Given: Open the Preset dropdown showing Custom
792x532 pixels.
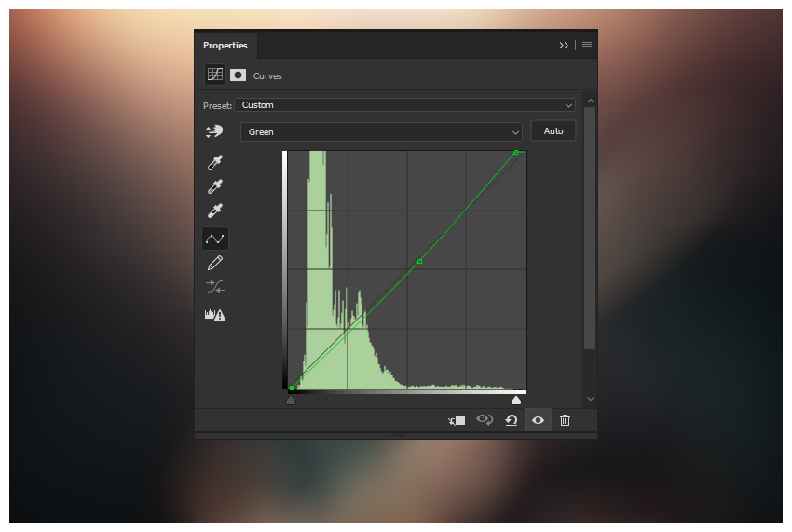Looking at the screenshot, I should point(405,105).
